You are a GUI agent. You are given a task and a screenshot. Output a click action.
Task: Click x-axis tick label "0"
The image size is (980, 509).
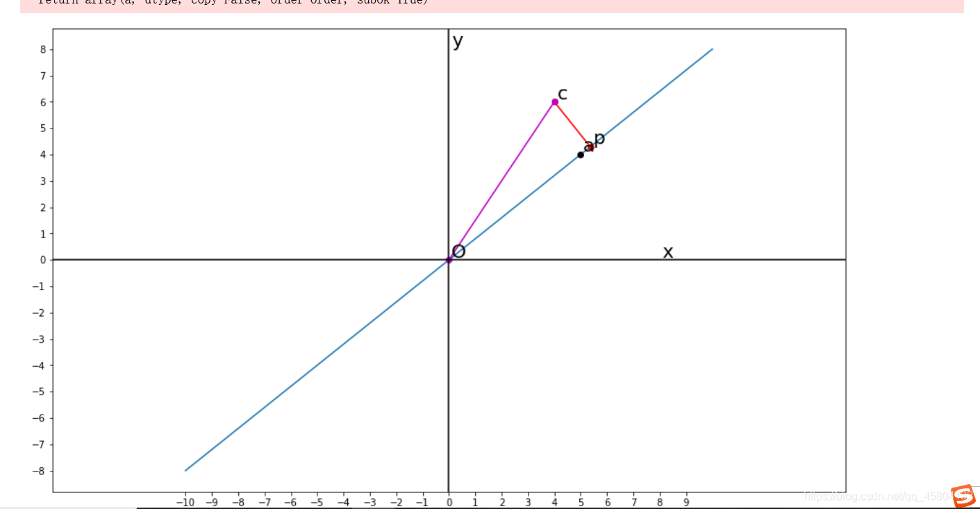(449, 502)
